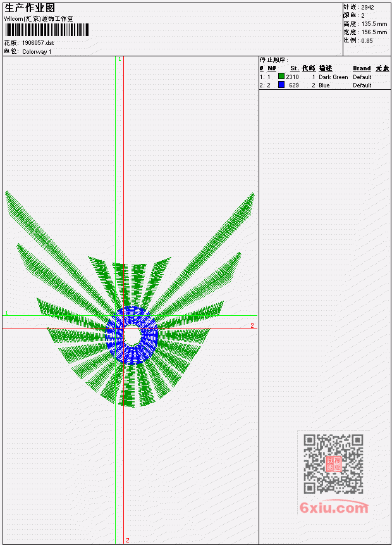Click the St. column header
392x545 pixels.
(295, 68)
